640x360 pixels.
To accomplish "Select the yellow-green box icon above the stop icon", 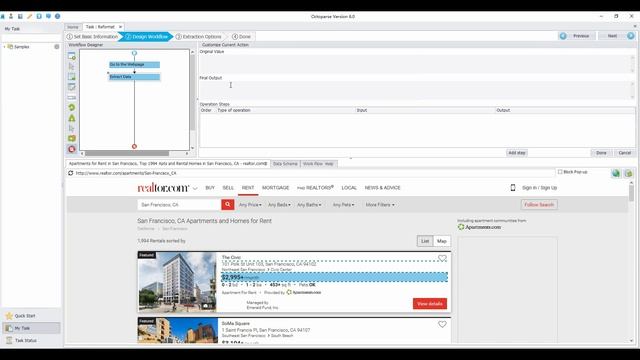I will (72, 138).
